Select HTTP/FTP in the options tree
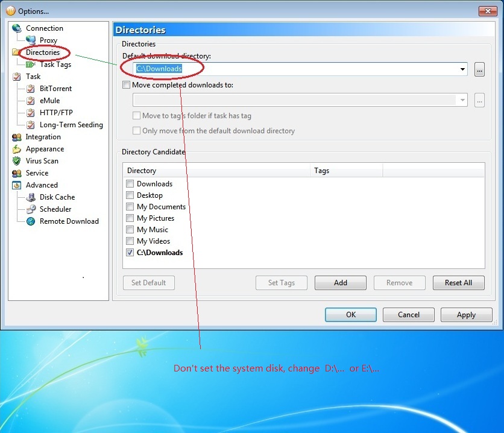This screenshot has height=433, width=504. (x=56, y=113)
